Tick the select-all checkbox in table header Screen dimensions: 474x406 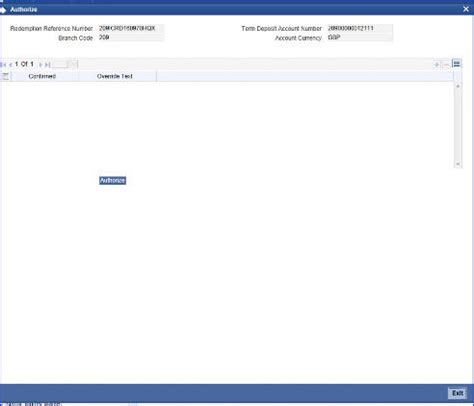[5, 76]
